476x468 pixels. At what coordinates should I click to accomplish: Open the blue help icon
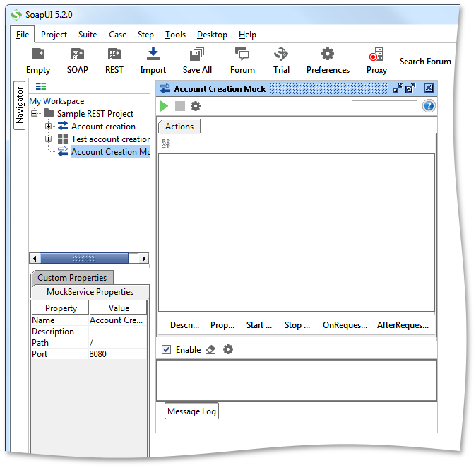[429, 106]
